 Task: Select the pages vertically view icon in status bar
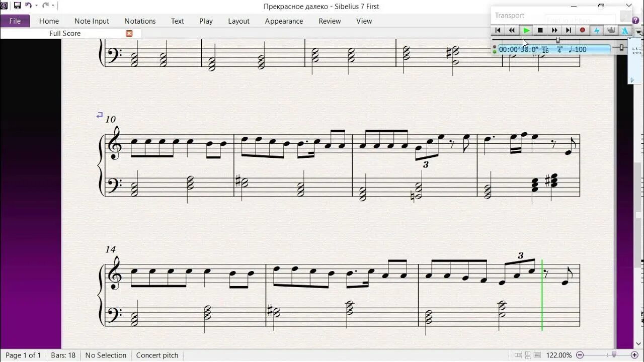[x=528, y=355]
